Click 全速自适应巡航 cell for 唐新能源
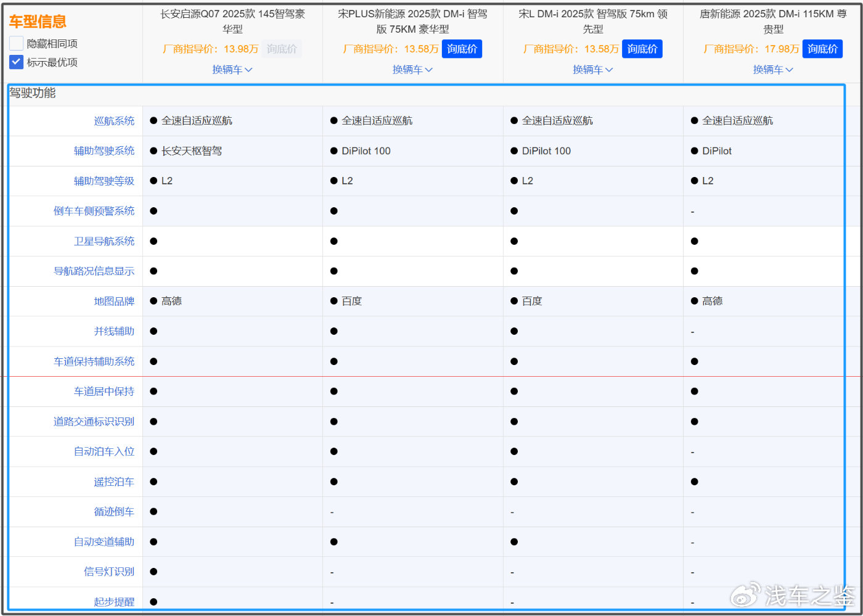 coord(737,121)
